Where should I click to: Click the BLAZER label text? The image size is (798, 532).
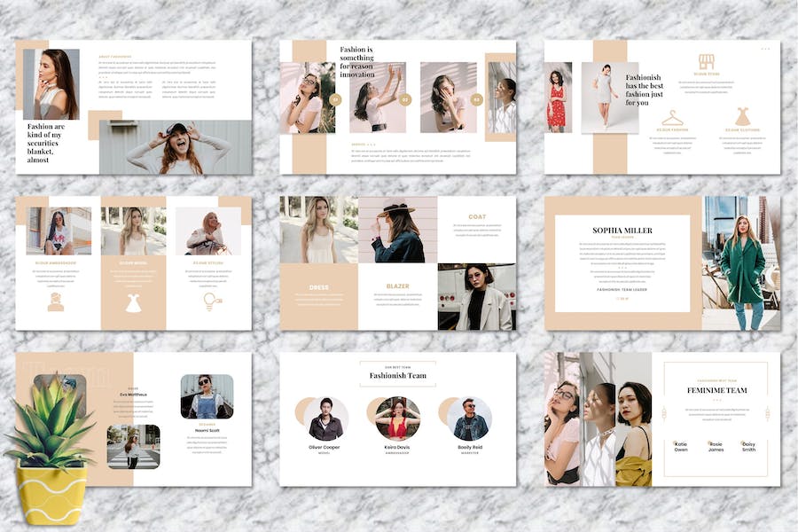point(397,286)
